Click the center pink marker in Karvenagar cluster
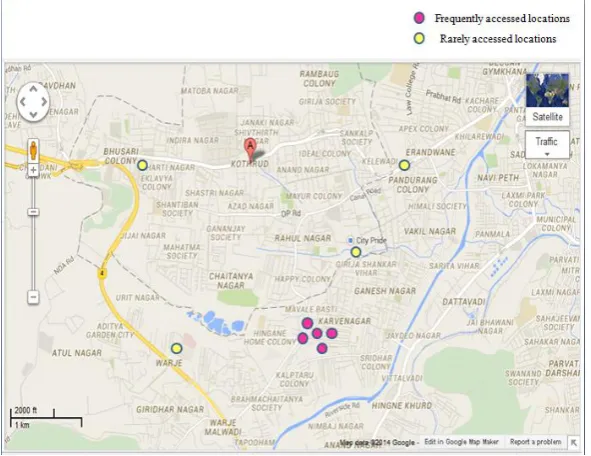This screenshot has width=591, height=456. pyautogui.click(x=317, y=333)
